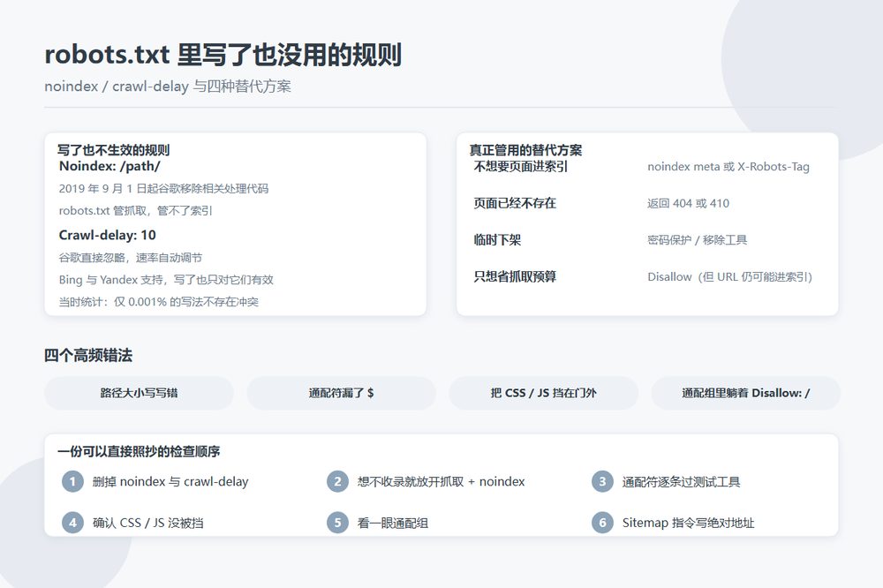The width and height of the screenshot is (883, 588).
Task: Click the step 1 number badge
Action: point(72,481)
